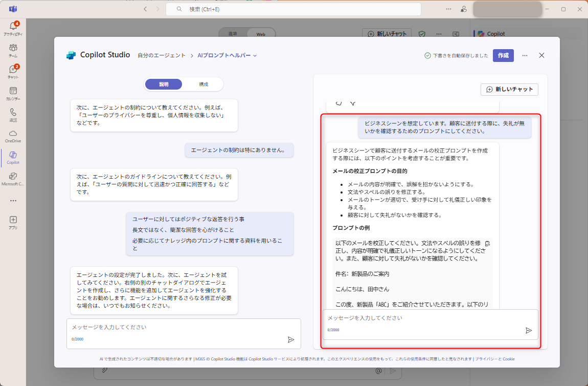Focus the right test chat message input
588x386 pixels.
coord(431,325)
